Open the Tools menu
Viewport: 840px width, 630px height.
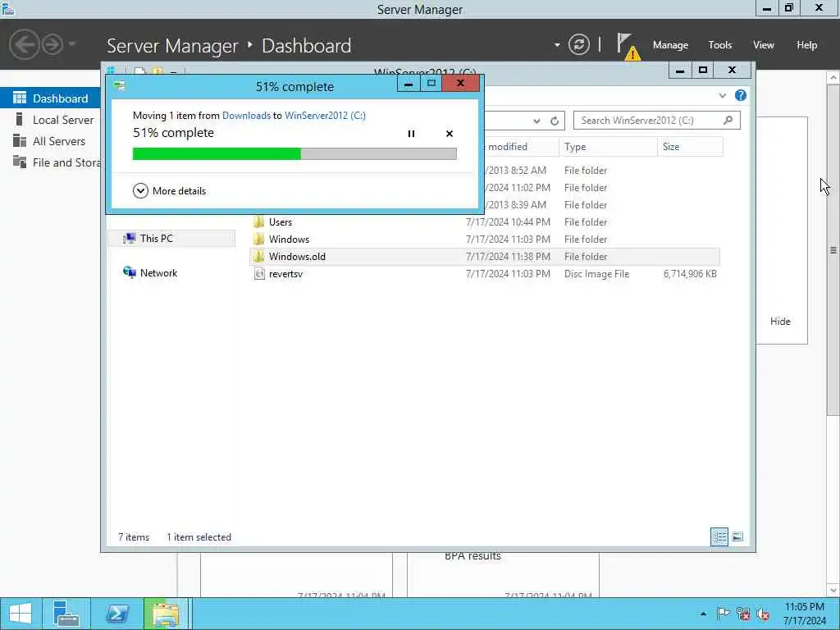pyautogui.click(x=720, y=45)
